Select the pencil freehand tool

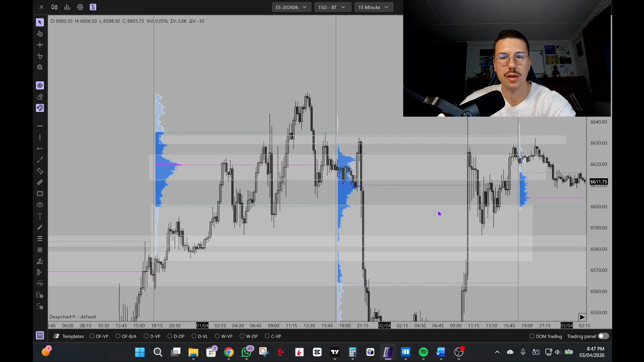pyautogui.click(x=40, y=227)
